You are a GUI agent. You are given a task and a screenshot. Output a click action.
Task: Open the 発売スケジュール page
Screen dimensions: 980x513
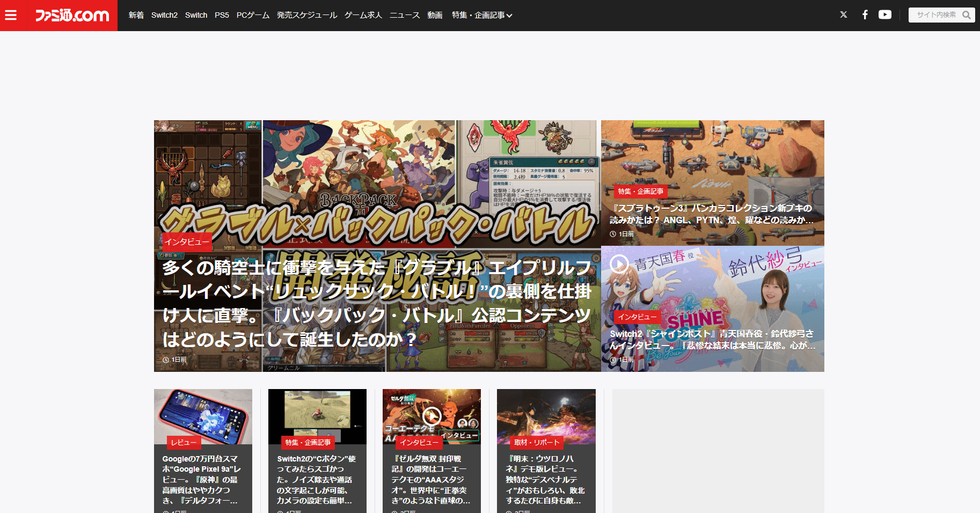[x=306, y=16]
